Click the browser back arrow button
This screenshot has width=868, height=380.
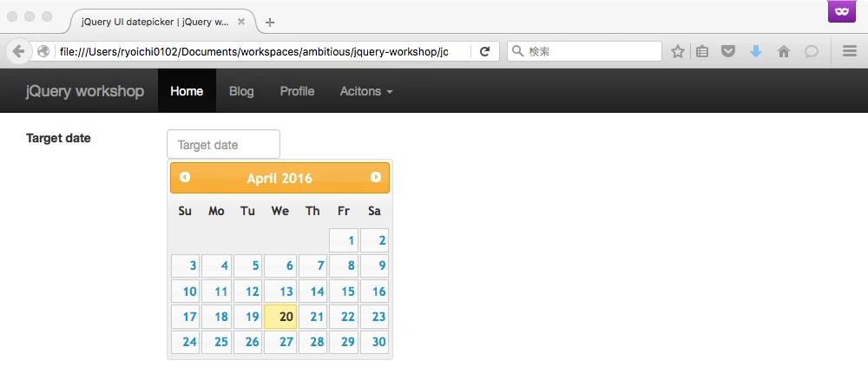click(x=18, y=52)
